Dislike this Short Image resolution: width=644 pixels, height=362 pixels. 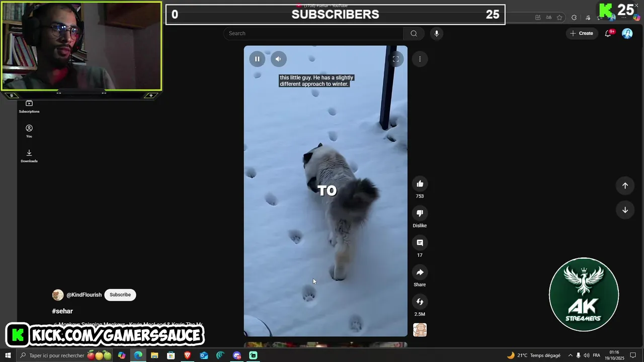click(x=420, y=213)
